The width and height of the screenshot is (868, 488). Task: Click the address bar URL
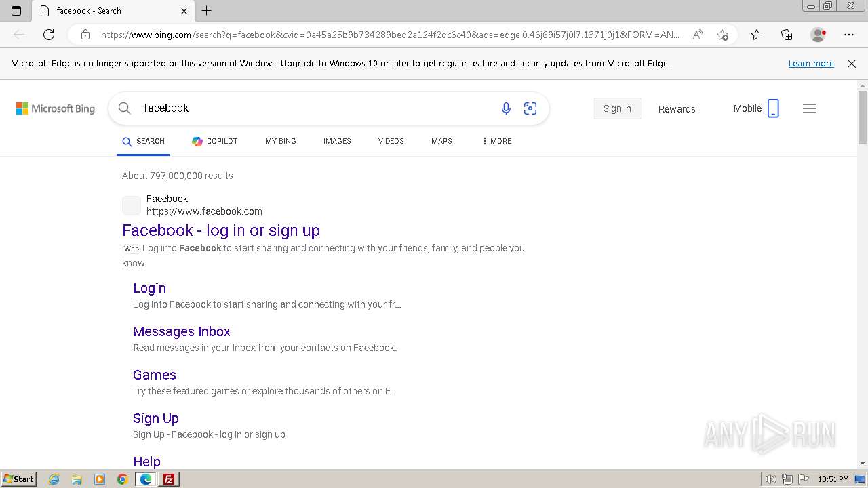390,35
